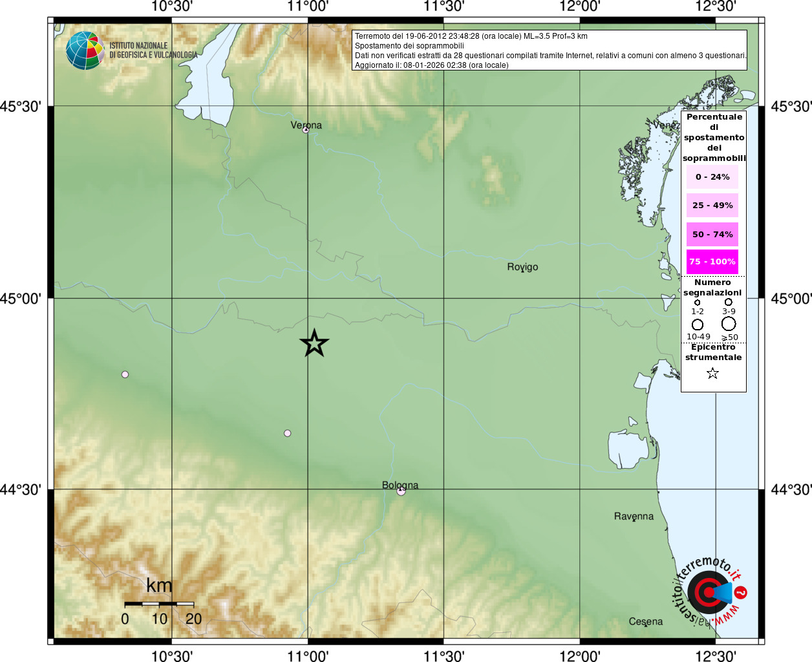Click the 'Percentuale di spostamento' legend heading
This screenshot has height=662, width=812.
[x=714, y=137]
